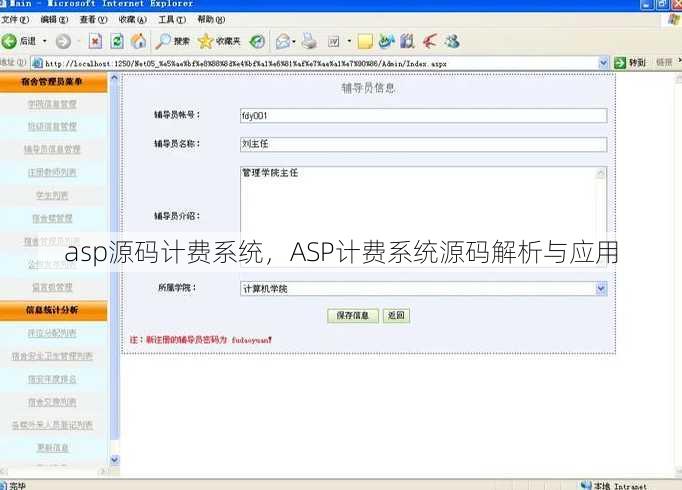This screenshot has height=490, width=682.
Task: Open the 床位分配列表 sidebar link
Action: (x=52, y=333)
